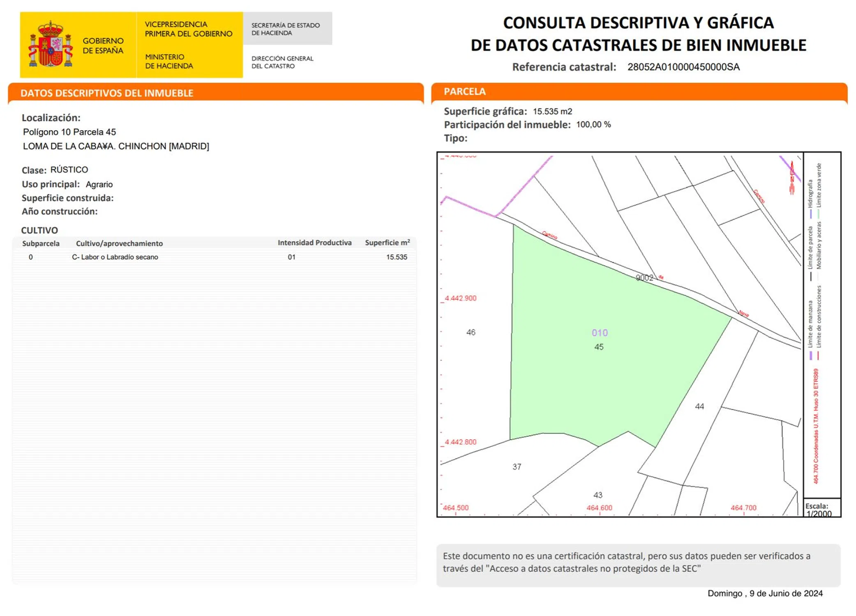Click '100,00 %' participation value
The height and width of the screenshot is (616, 856).
tap(593, 124)
